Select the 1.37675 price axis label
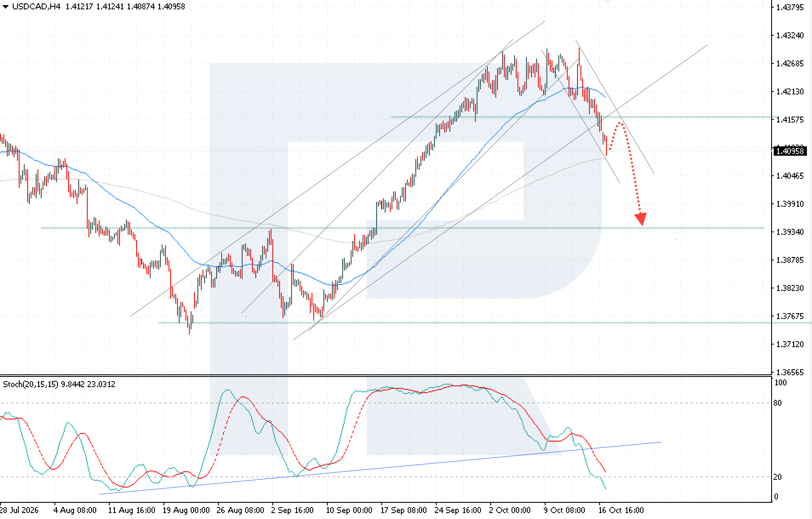 tap(790, 316)
